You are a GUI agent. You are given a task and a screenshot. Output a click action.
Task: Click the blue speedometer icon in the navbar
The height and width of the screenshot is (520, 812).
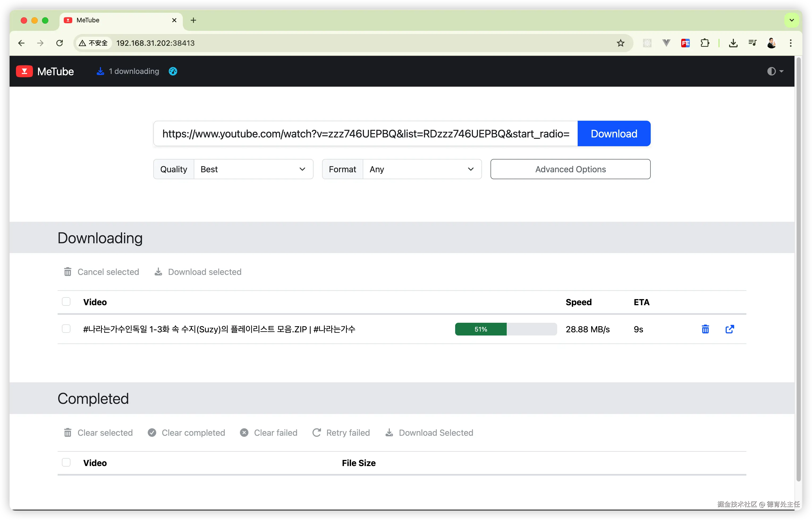point(173,71)
